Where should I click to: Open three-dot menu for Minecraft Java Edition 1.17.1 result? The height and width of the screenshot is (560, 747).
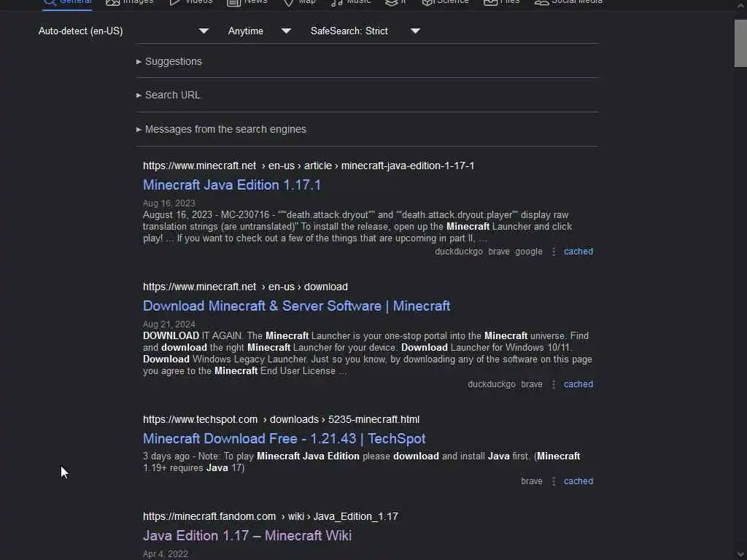[553, 252]
